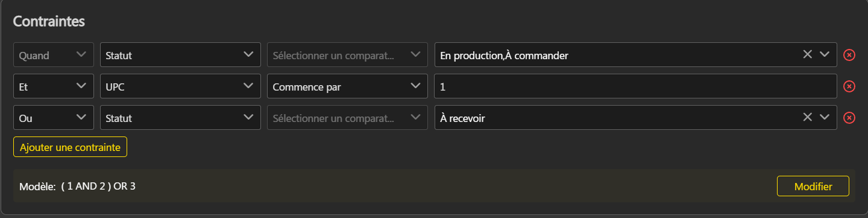Delete the UPC constraint row
The image size is (868, 218).
coord(849,86)
